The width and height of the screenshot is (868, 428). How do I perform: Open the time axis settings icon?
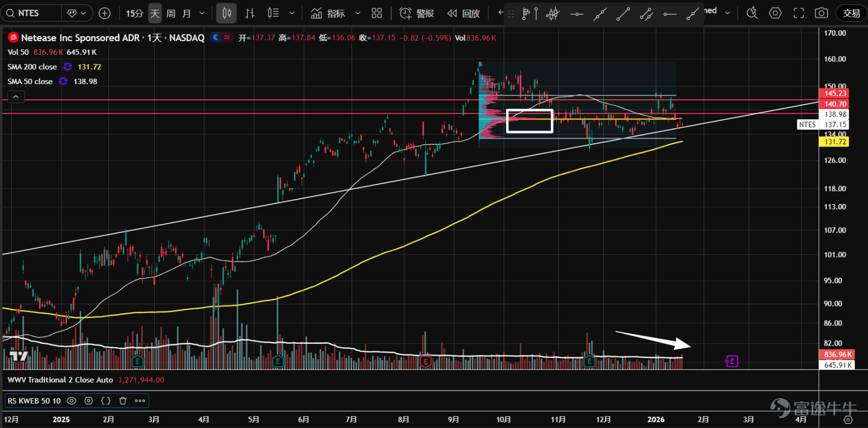tap(848, 419)
